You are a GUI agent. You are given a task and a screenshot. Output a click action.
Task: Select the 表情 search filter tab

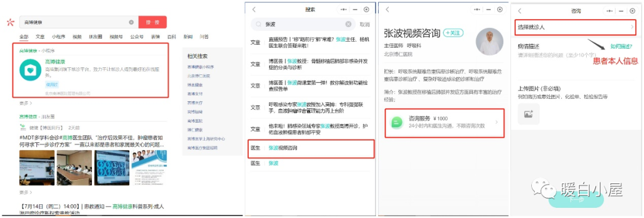(155, 36)
